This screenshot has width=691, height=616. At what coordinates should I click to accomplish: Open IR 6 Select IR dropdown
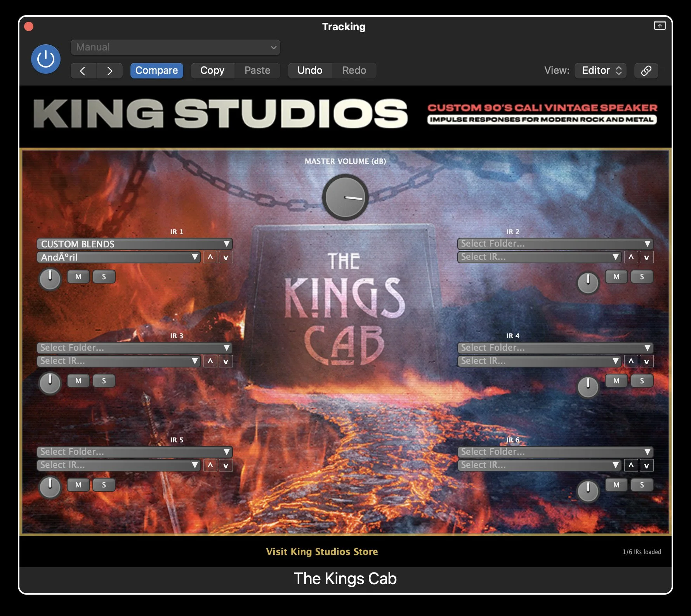coord(540,465)
